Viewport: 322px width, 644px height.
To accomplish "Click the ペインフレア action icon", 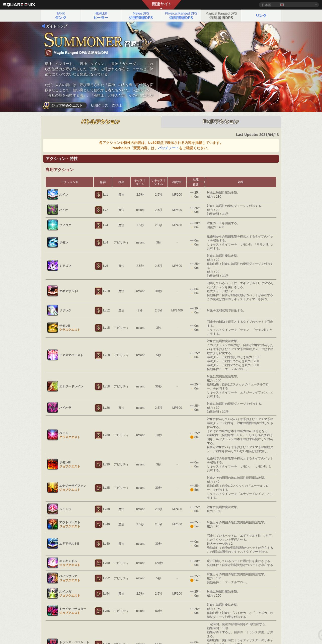I will pos(53,578).
